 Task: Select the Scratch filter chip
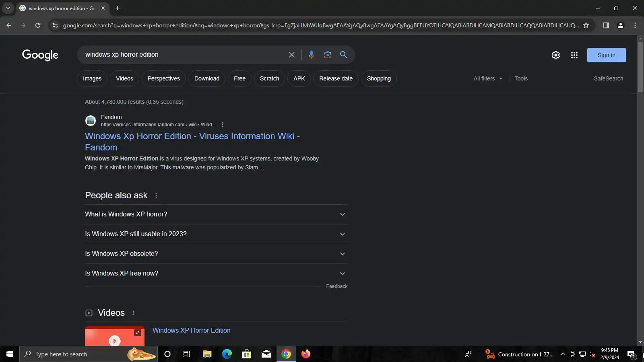270,78
